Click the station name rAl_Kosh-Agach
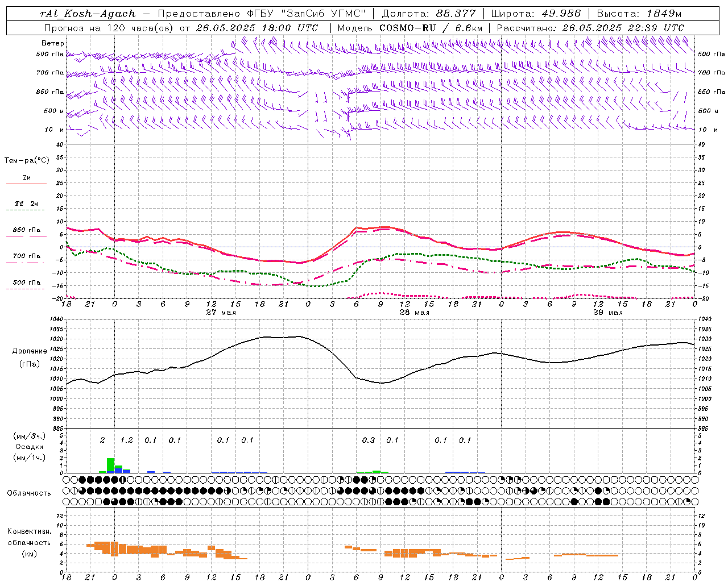728x582 pixels. coord(88,14)
